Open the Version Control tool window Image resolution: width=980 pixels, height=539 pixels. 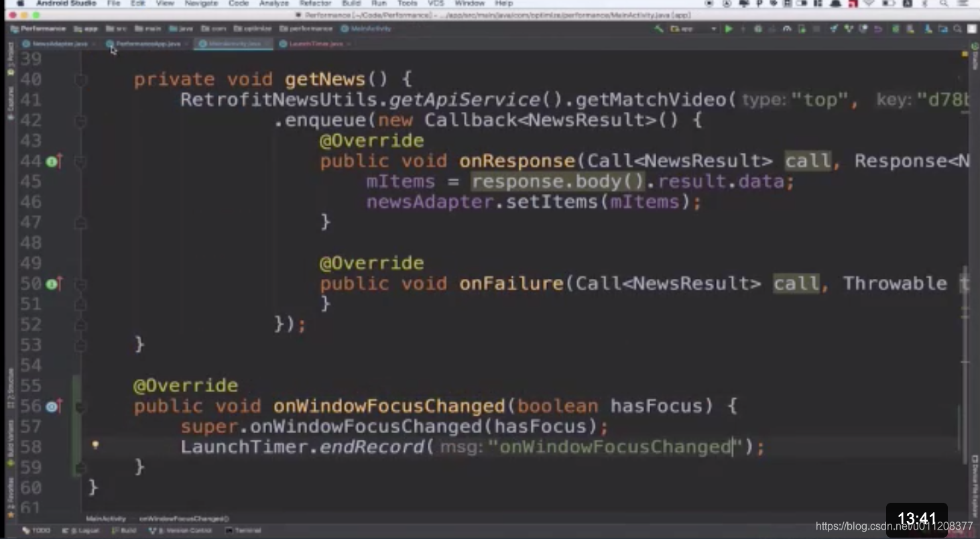click(x=180, y=530)
